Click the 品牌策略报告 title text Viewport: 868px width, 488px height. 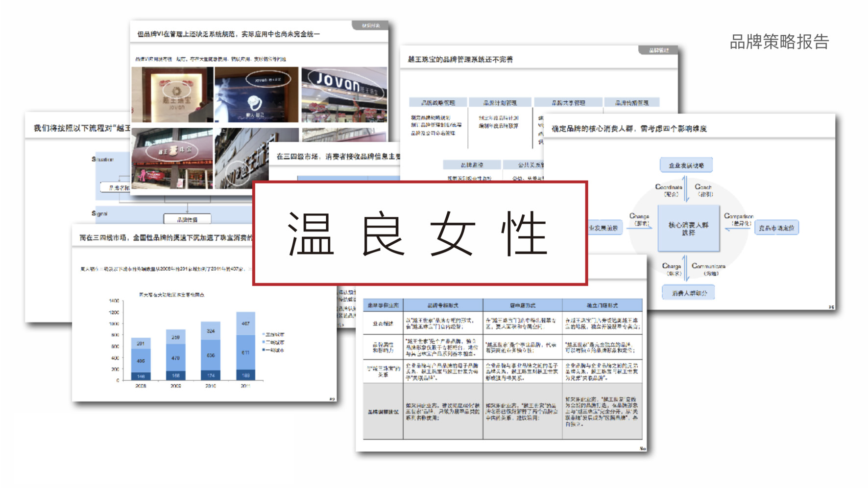[779, 42]
